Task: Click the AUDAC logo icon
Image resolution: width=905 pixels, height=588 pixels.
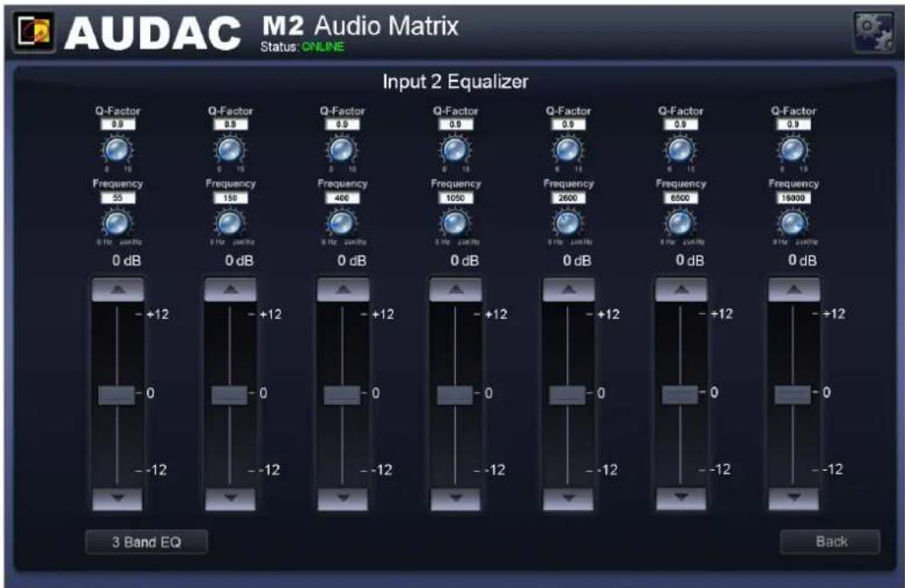Action: pos(35,32)
